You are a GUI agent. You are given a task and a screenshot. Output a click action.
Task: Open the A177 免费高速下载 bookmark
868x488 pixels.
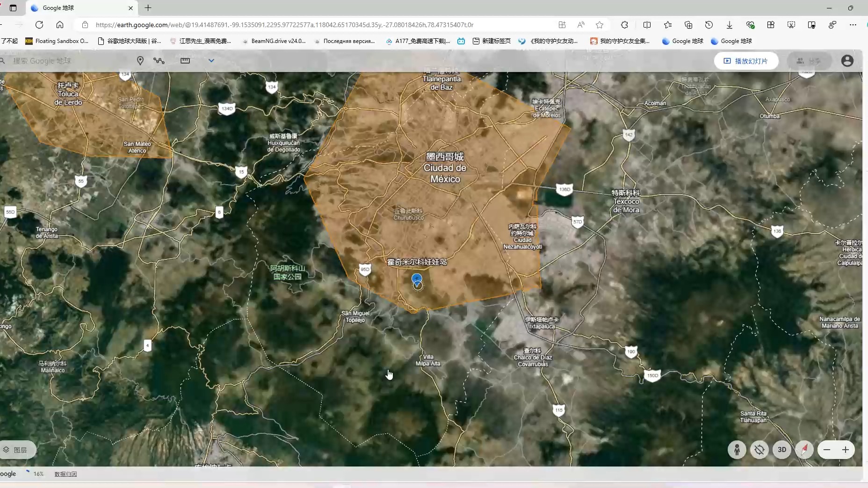(x=418, y=41)
